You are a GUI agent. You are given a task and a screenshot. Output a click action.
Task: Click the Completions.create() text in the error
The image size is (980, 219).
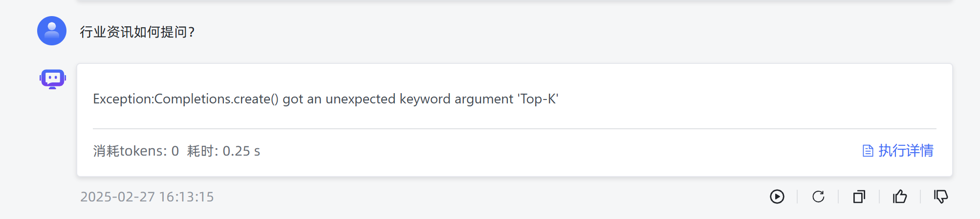pos(217,99)
